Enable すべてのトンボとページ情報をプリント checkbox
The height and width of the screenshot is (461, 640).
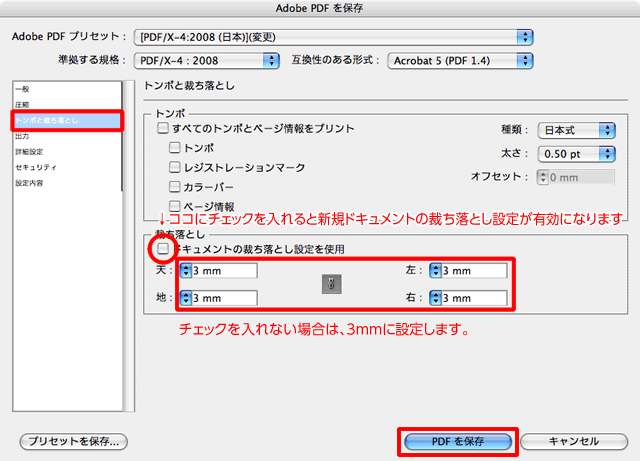[x=163, y=128]
